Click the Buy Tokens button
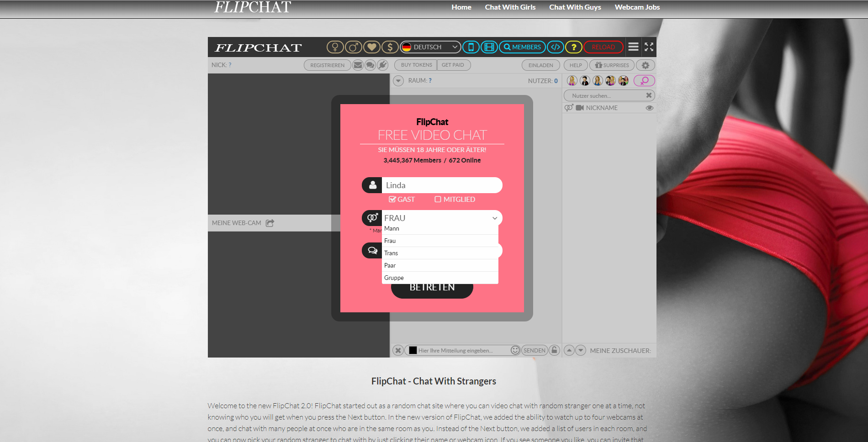Image resolution: width=868 pixels, height=442 pixels. pos(416,65)
